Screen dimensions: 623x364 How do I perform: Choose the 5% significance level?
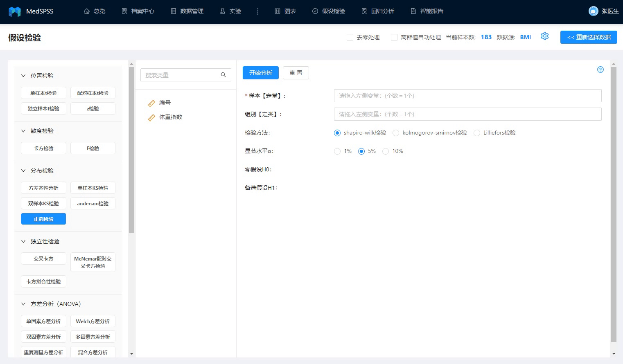point(361,151)
